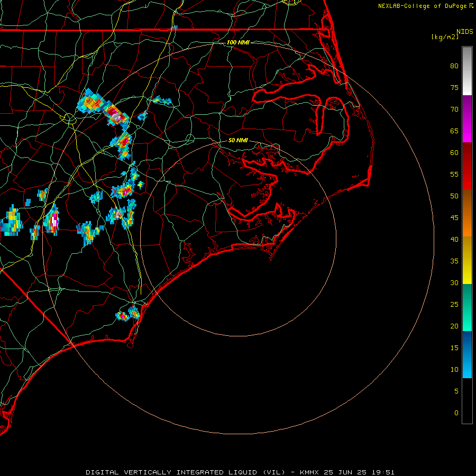Click the DIGITAL VERTICALLY INTEGRATED LIQUID caption text
Image resolution: width=476 pixels, height=476 pixels.
[186, 472]
